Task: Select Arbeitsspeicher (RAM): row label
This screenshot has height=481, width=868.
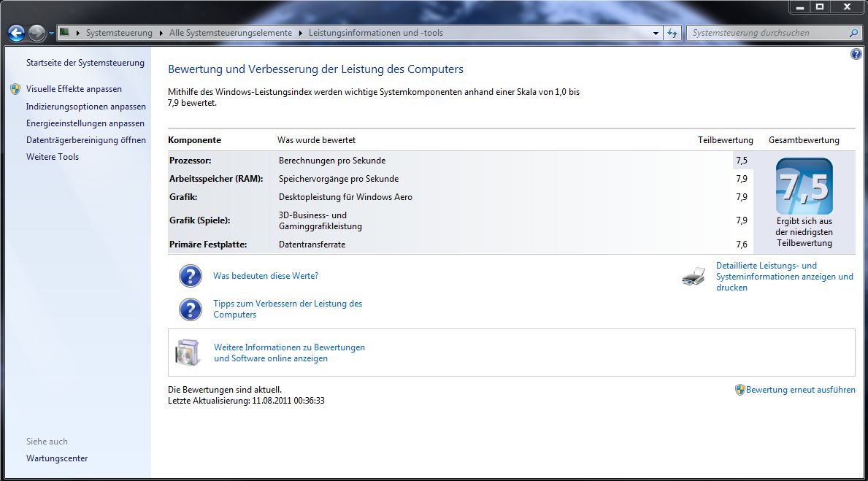Action: [216, 179]
